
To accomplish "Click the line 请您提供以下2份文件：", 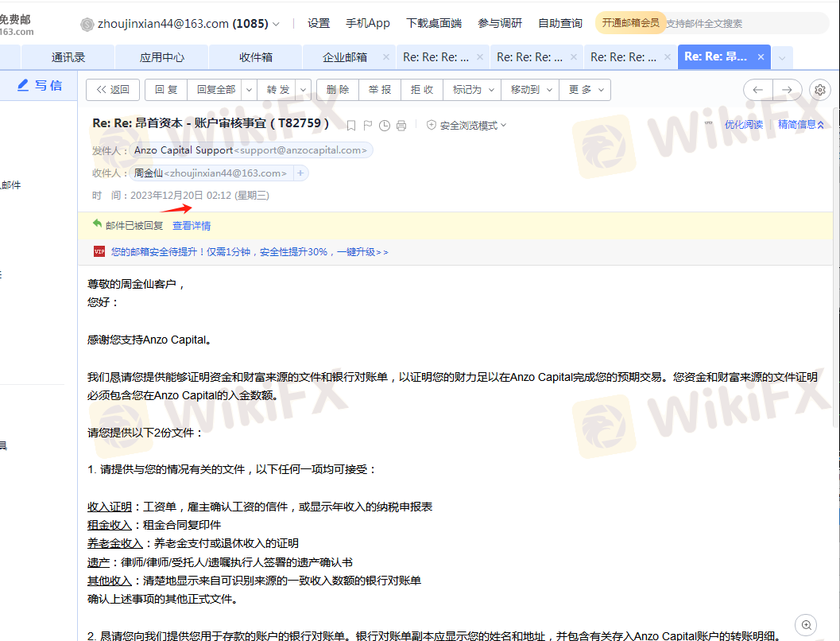I will tap(145, 433).
